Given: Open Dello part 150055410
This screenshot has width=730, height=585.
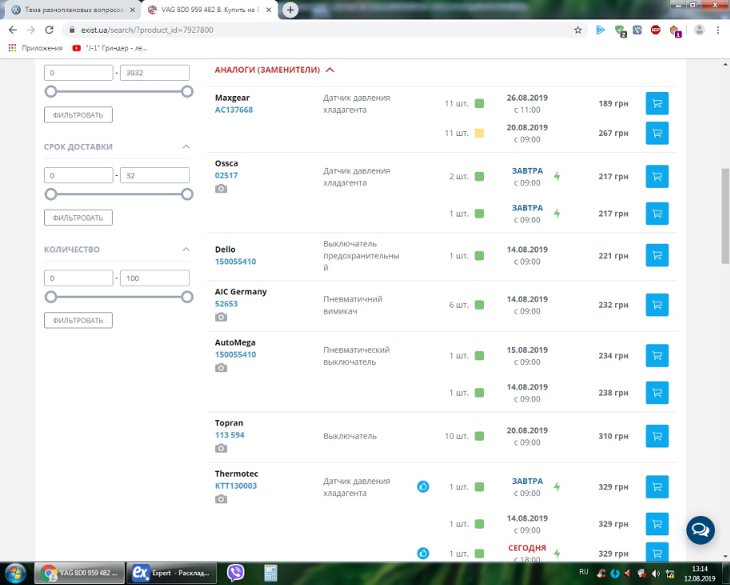Looking at the screenshot, I should [x=236, y=262].
